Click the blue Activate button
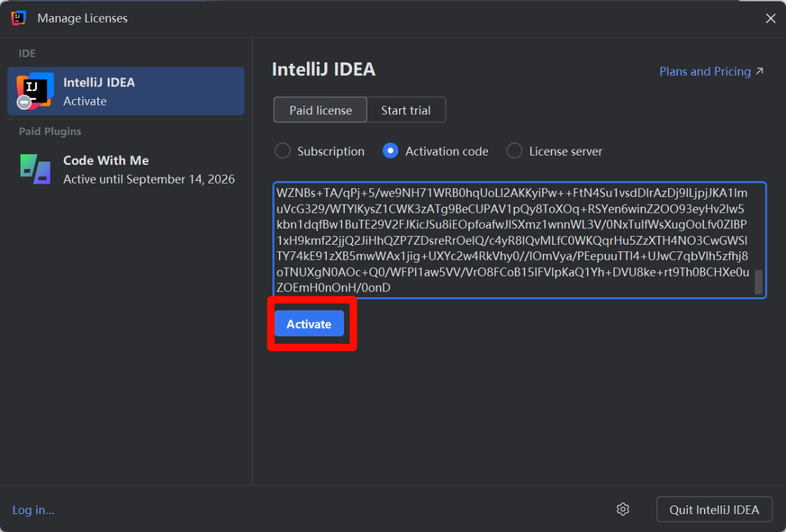 [x=309, y=324]
